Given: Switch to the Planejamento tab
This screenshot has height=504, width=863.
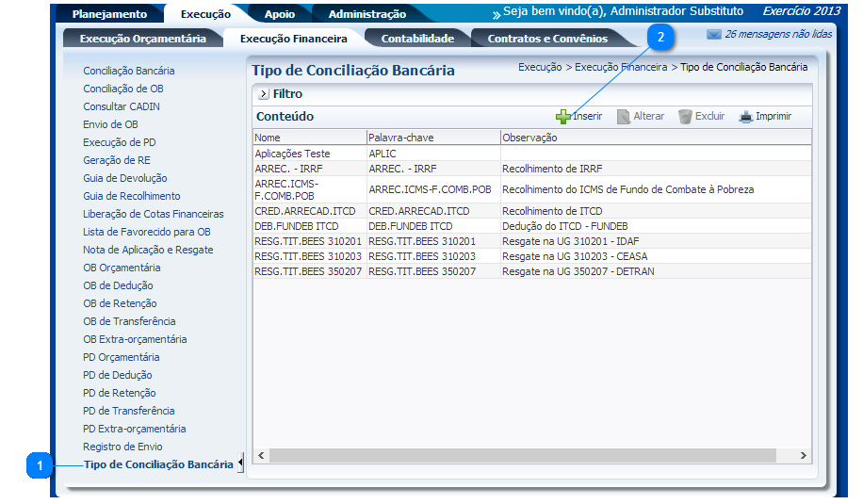Looking at the screenshot, I should tap(110, 14).
